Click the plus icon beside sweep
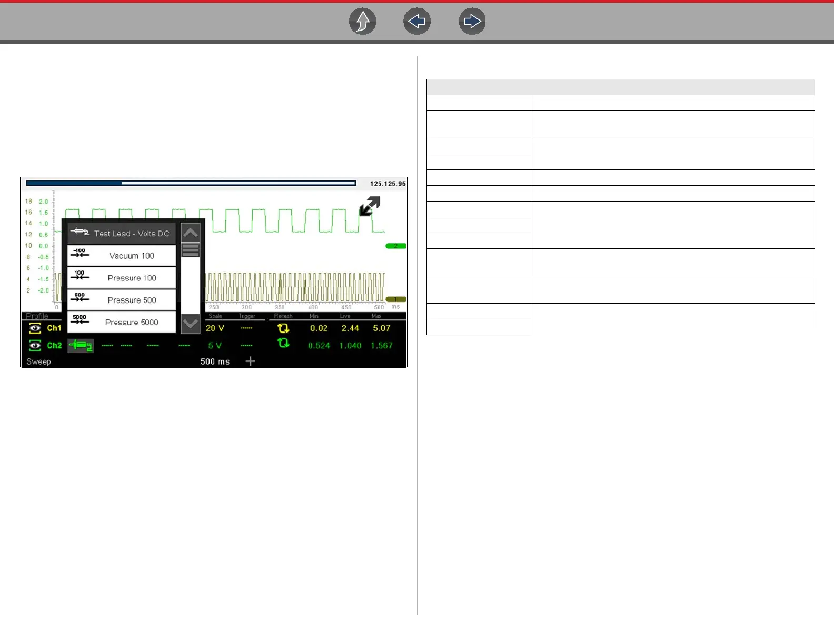The image size is (834, 644). pos(251,361)
